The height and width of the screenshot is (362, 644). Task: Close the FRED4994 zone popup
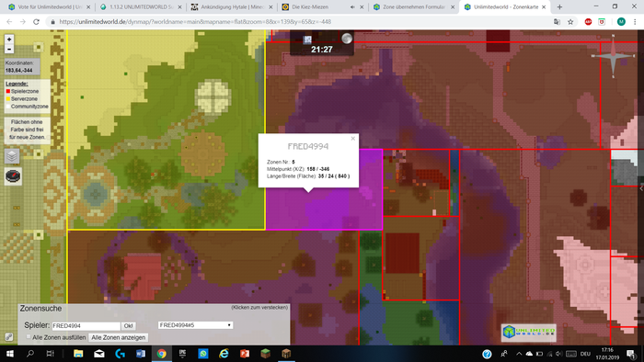(x=352, y=139)
